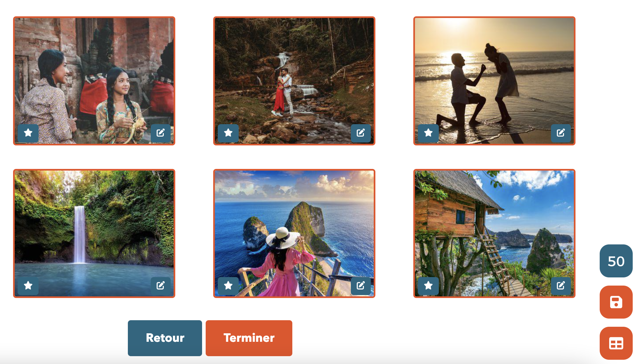
Task: Click the 50 counter badge
Action: tap(616, 261)
